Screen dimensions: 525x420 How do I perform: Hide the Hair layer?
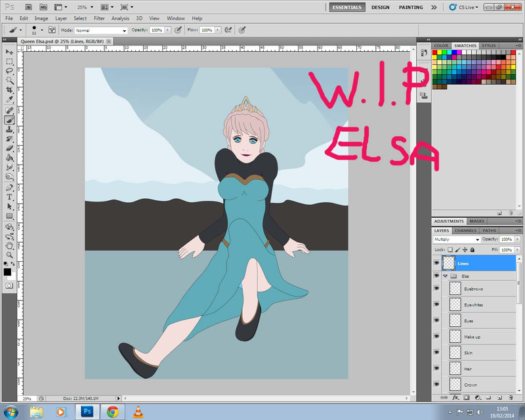(x=436, y=368)
